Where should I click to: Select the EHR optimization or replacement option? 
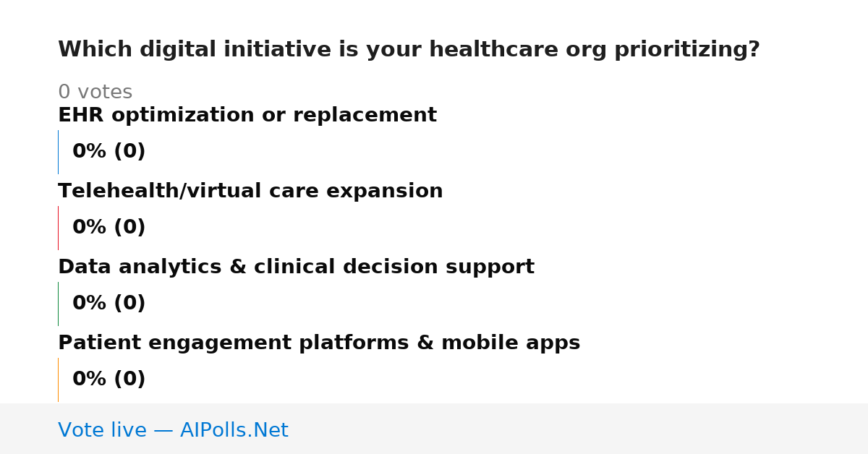point(247,116)
